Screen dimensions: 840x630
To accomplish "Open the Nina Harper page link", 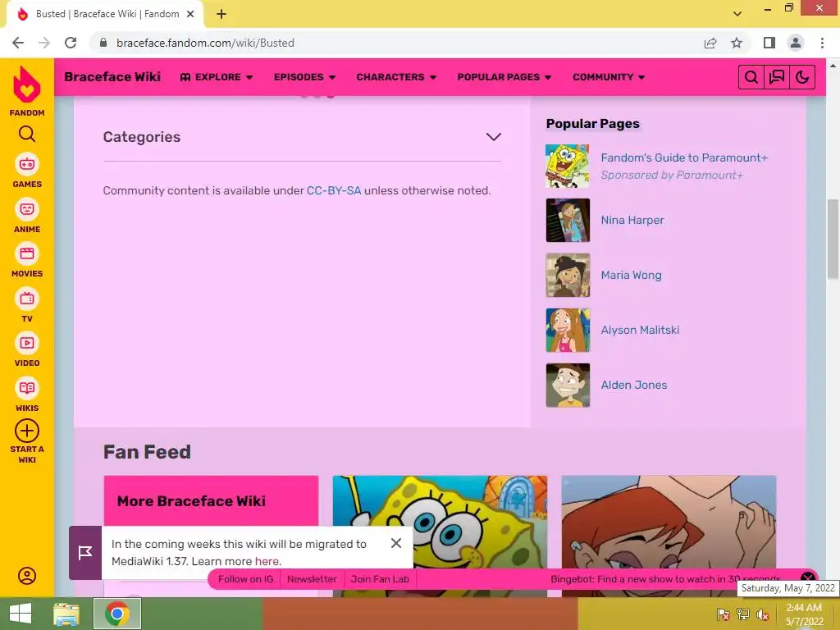I will pos(632,220).
